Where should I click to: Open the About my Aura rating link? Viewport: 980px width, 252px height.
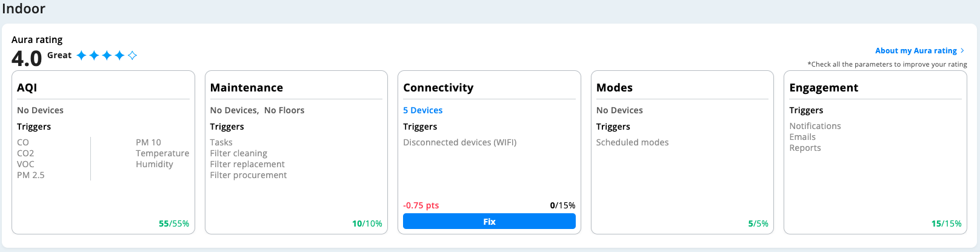tap(915, 51)
